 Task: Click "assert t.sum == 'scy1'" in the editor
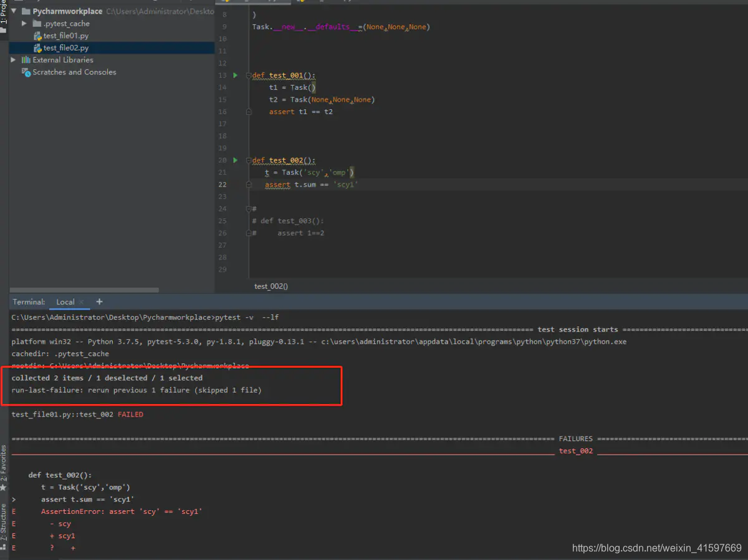pyautogui.click(x=312, y=185)
